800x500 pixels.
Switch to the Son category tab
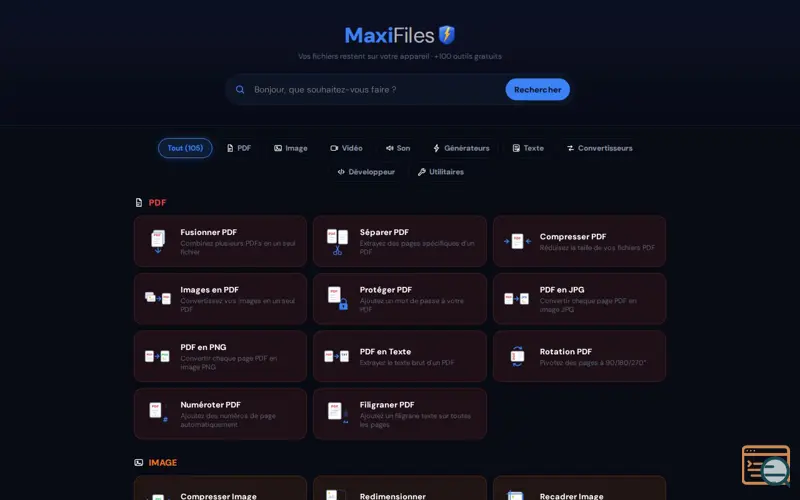click(x=398, y=148)
